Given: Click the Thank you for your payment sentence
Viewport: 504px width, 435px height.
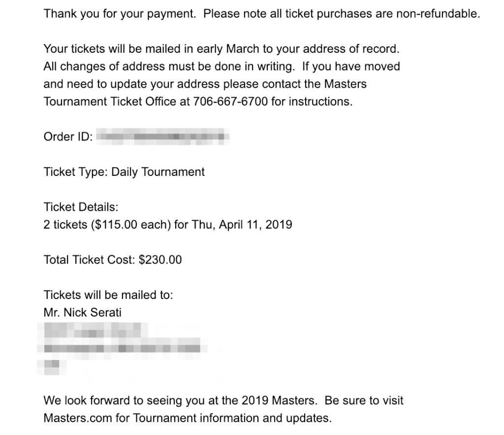Looking at the screenshot, I should [120, 14].
